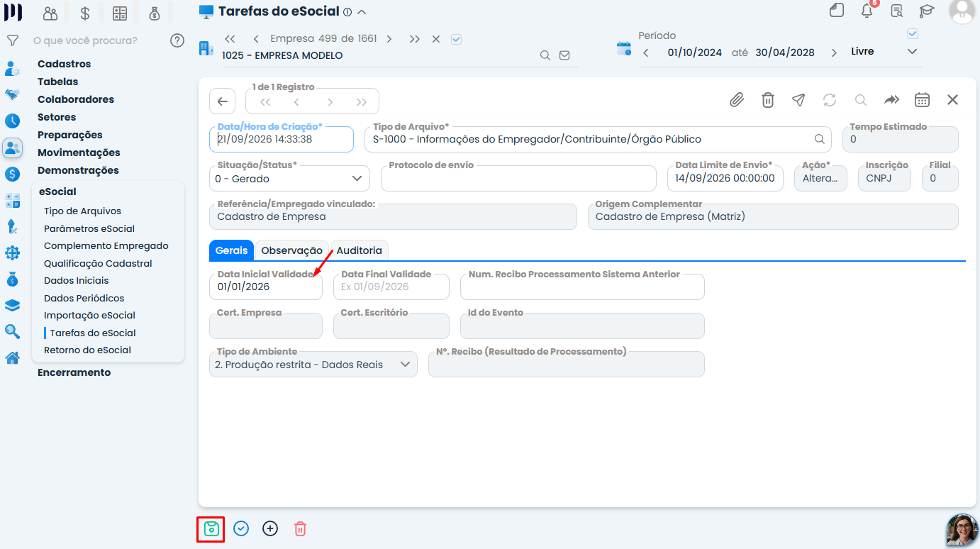Click the double forward arrow icon
The image size is (980, 549).
(x=891, y=100)
